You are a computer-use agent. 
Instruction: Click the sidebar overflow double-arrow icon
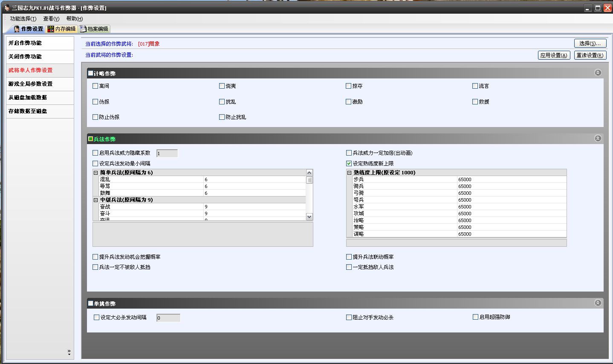click(69, 352)
